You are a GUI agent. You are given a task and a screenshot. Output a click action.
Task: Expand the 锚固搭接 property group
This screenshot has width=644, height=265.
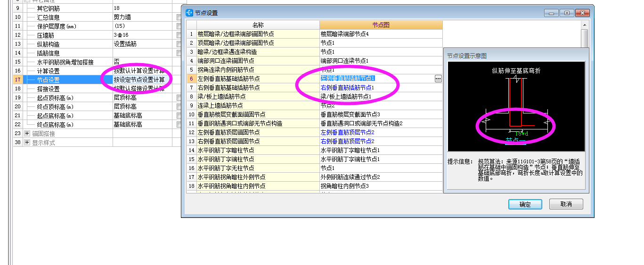(27, 134)
